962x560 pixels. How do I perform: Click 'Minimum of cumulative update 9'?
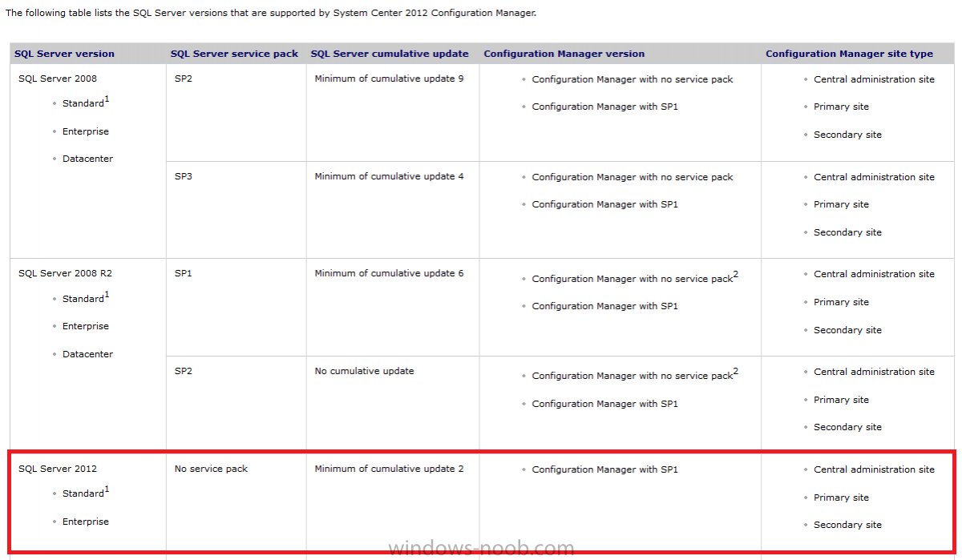[x=389, y=79]
